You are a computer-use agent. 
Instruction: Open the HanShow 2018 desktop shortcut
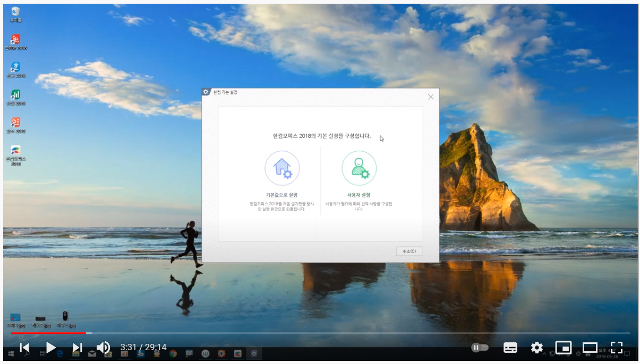click(x=16, y=125)
